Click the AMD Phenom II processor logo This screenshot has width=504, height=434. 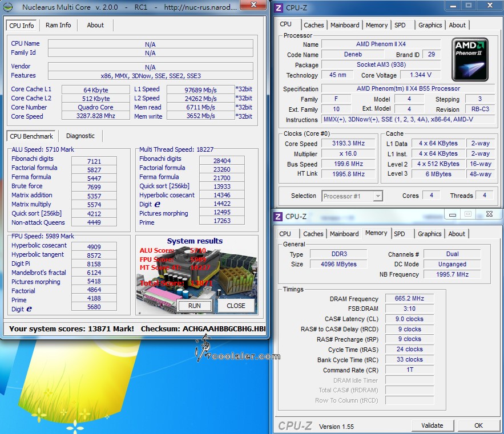[470, 59]
